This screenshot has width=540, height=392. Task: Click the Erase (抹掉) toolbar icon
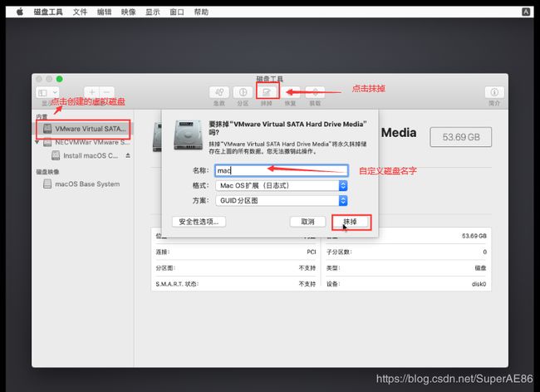[267, 92]
